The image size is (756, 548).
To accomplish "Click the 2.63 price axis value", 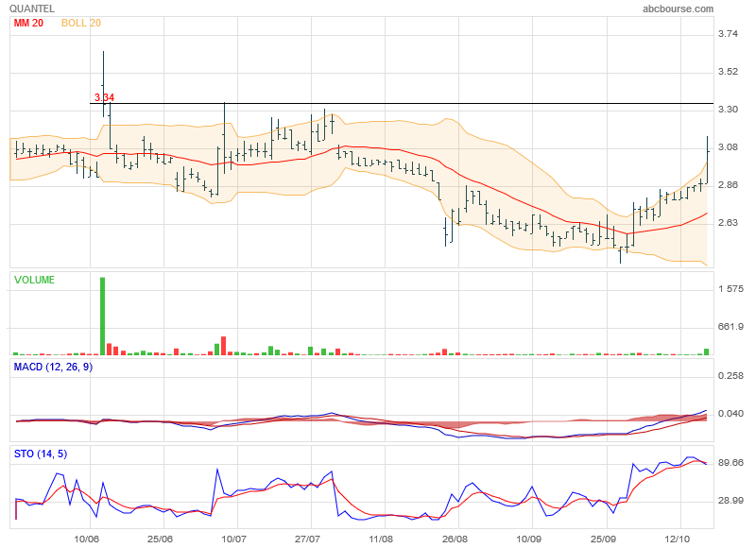I will coord(729,223).
